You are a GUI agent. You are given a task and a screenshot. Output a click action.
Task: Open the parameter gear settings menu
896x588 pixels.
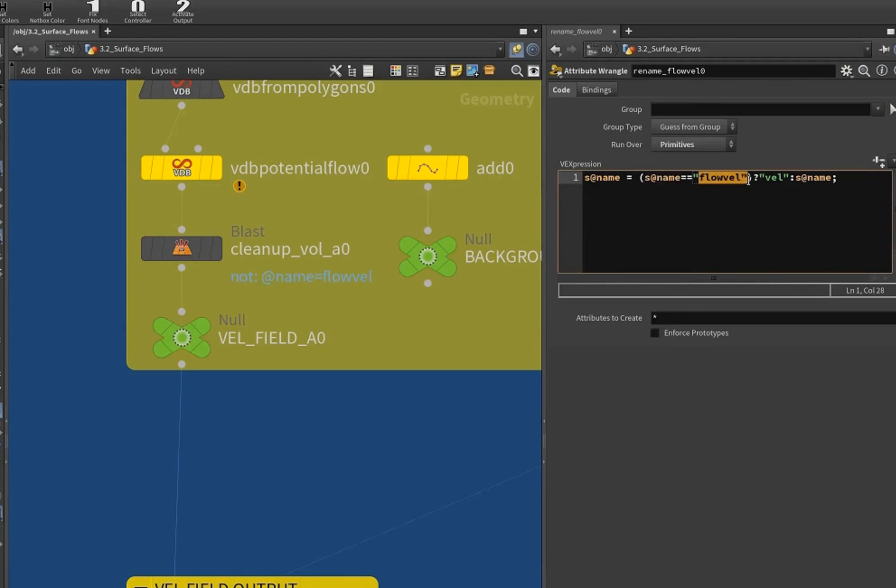point(846,71)
